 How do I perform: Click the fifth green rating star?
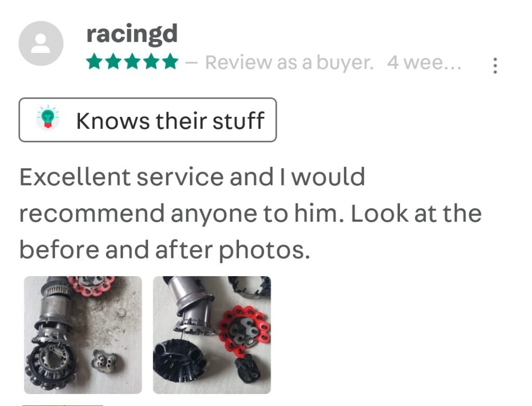coord(170,62)
